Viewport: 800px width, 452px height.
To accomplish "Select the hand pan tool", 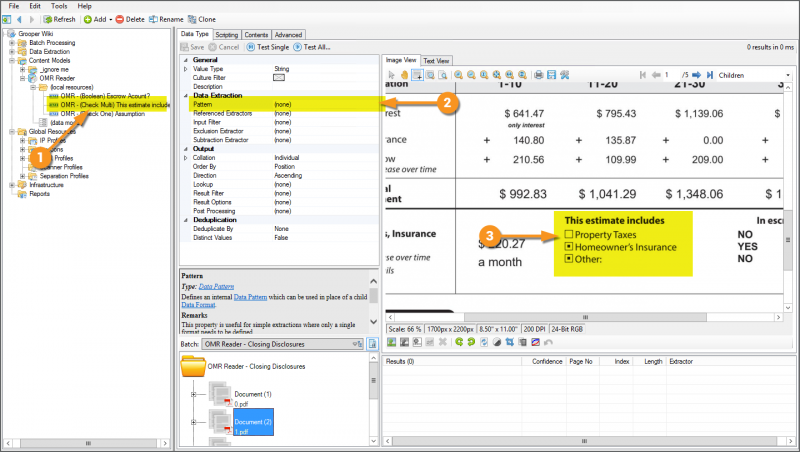I will click(404, 75).
